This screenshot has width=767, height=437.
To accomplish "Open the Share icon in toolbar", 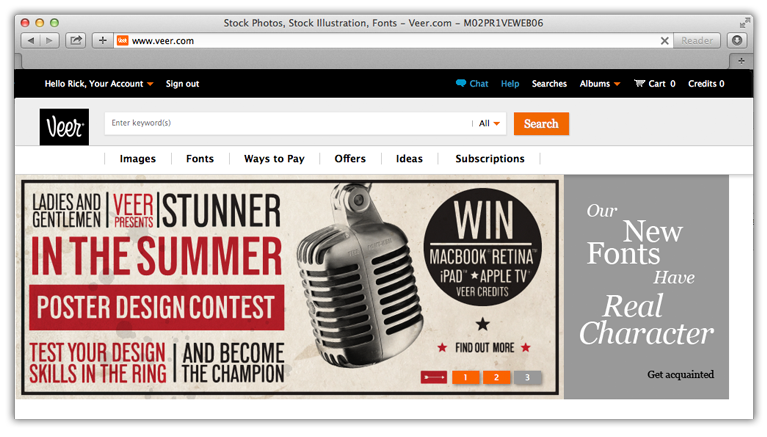I will click(76, 41).
